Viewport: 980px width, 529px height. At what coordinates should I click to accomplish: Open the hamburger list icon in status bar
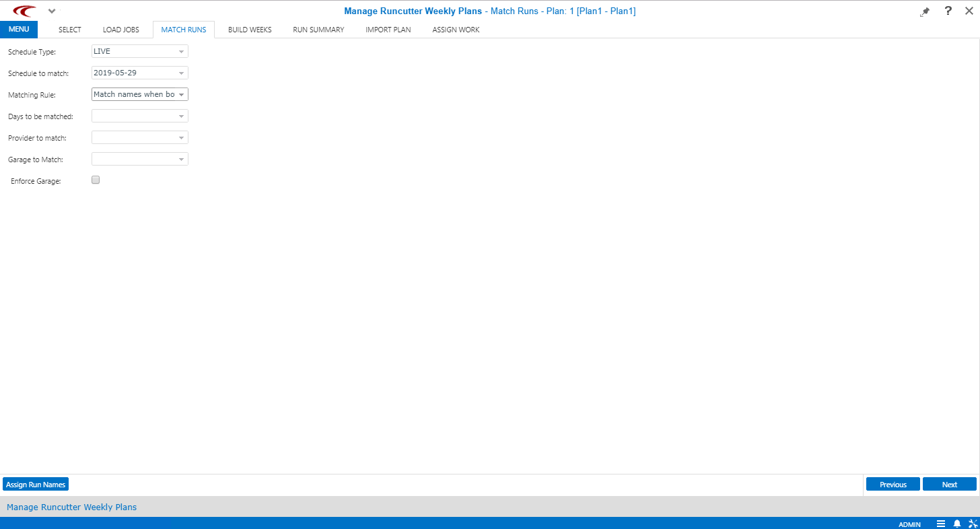tap(941, 524)
